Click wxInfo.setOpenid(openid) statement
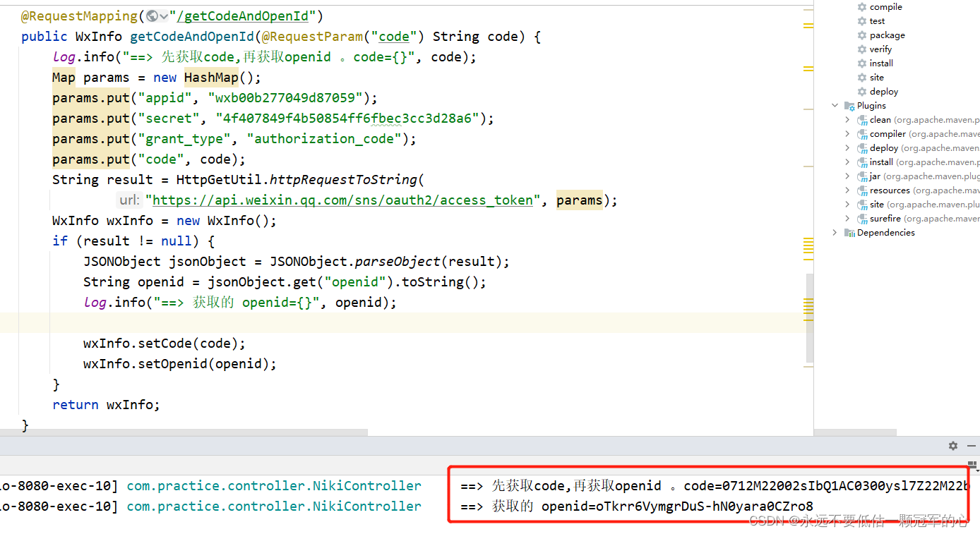 (x=180, y=364)
